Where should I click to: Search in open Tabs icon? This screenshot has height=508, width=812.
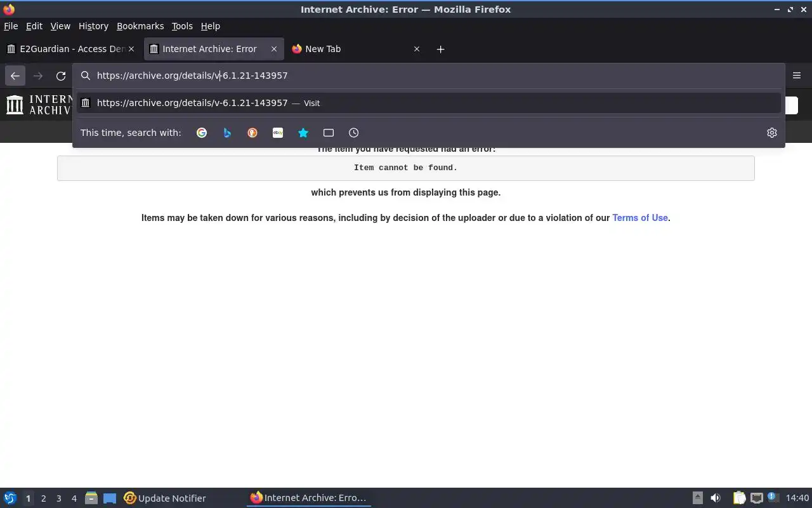tap(329, 133)
